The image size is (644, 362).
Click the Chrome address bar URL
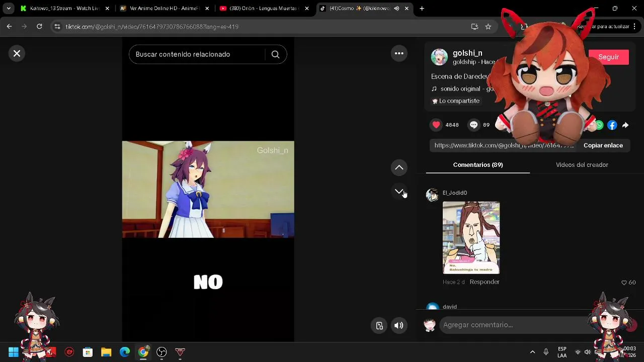(x=152, y=27)
